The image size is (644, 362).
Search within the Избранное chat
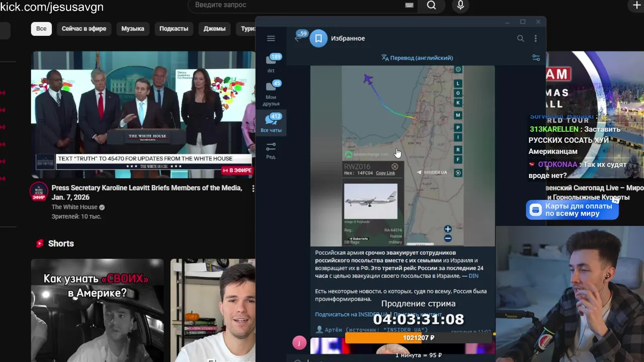coord(520,38)
